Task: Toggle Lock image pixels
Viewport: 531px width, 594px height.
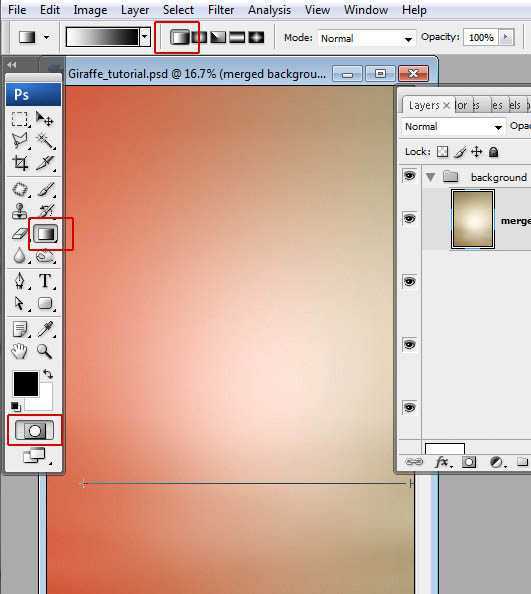Action: click(x=460, y=152)
